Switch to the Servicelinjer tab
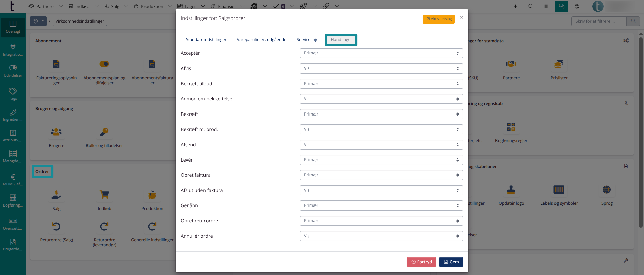This screenshot has width=644, height=275. [308, 40]
